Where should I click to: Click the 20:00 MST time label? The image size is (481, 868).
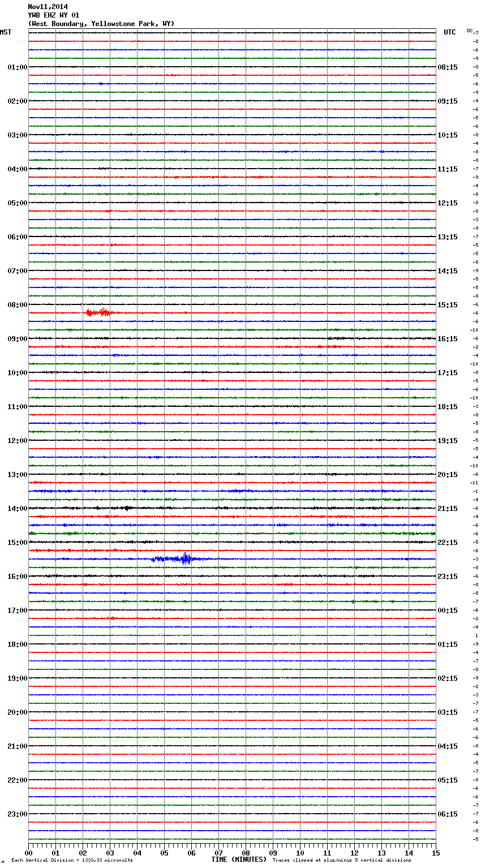(x=18, y=712)
